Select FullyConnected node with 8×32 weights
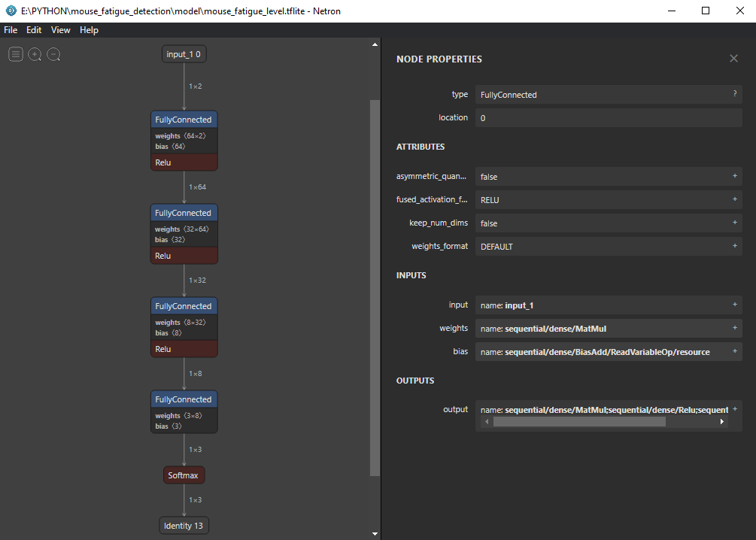Screen dimensions: 756x540 point(184,306)
